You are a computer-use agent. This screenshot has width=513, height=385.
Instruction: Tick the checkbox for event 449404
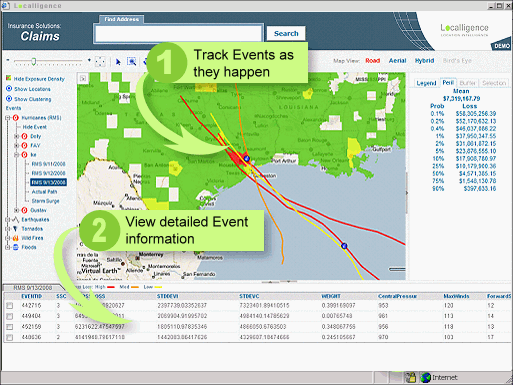[9, 316]
